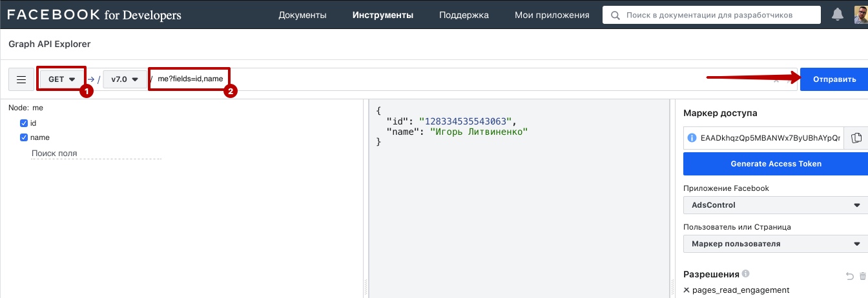Open the Документы menu
This screenshot has height=298, width=868.
(x=302, y=15)
